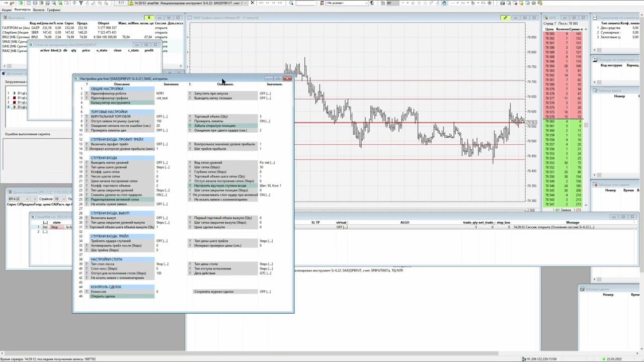644x362 pixels.
Task: Click the magnifier search icon in top toolbar
Action: (291, 3)
